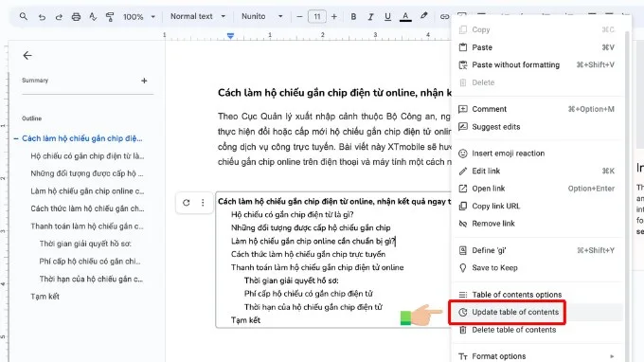The image size is (644, 362).
Task: Toggle Bold formatting
Action: click(x=353, y=16)
